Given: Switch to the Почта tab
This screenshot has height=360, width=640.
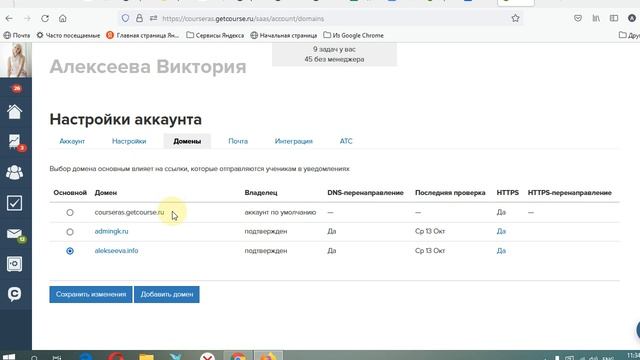Looking at the screenshot, I should [x=238, y=141].
